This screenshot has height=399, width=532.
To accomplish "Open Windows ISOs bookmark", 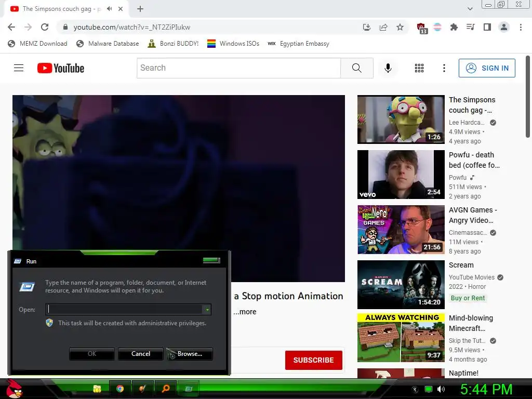I will [233, 44].
